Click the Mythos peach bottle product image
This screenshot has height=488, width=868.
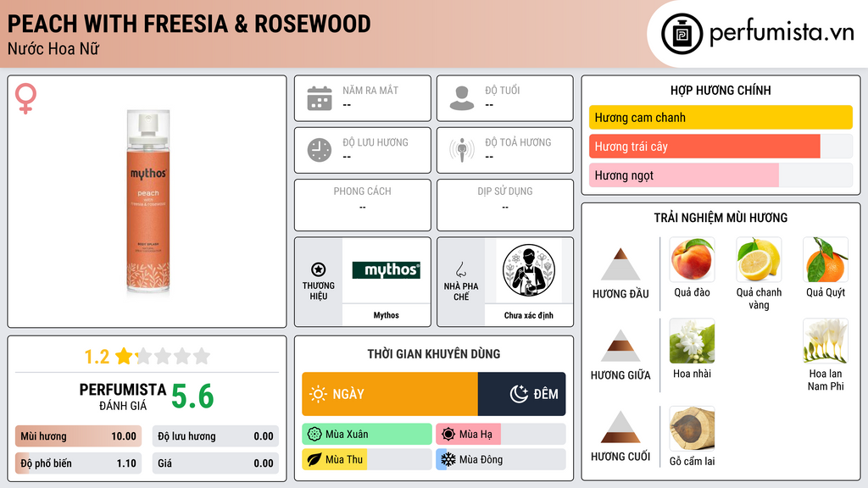[147, 201]
